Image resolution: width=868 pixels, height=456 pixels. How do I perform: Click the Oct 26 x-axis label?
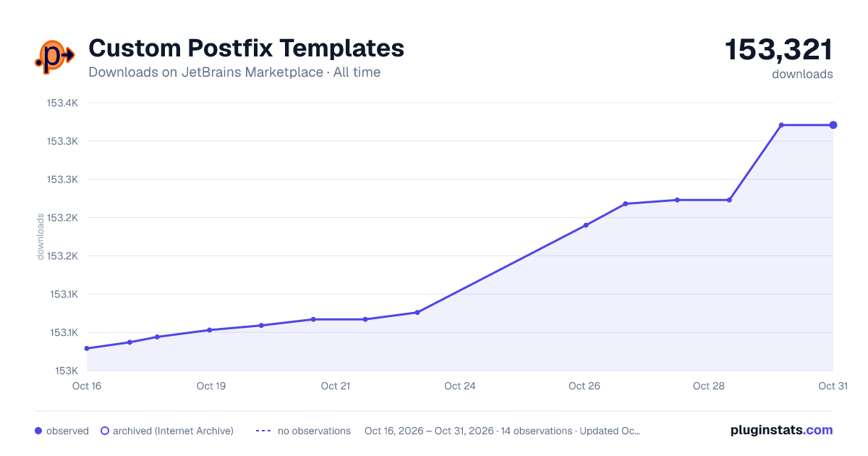584,386
